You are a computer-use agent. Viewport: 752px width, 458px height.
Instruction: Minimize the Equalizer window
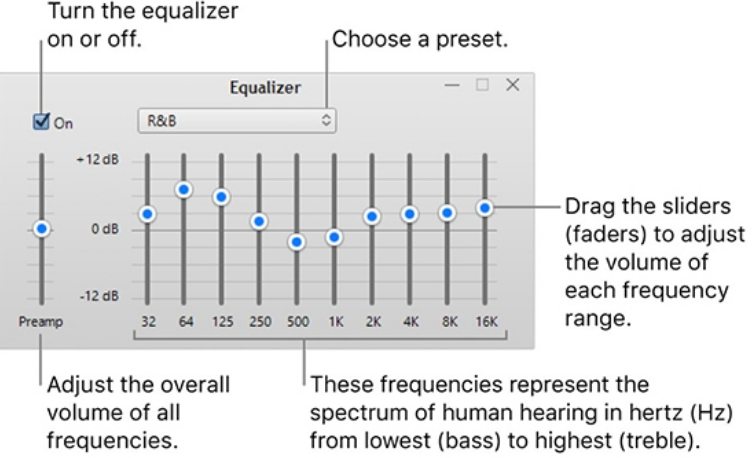(452, 86)
